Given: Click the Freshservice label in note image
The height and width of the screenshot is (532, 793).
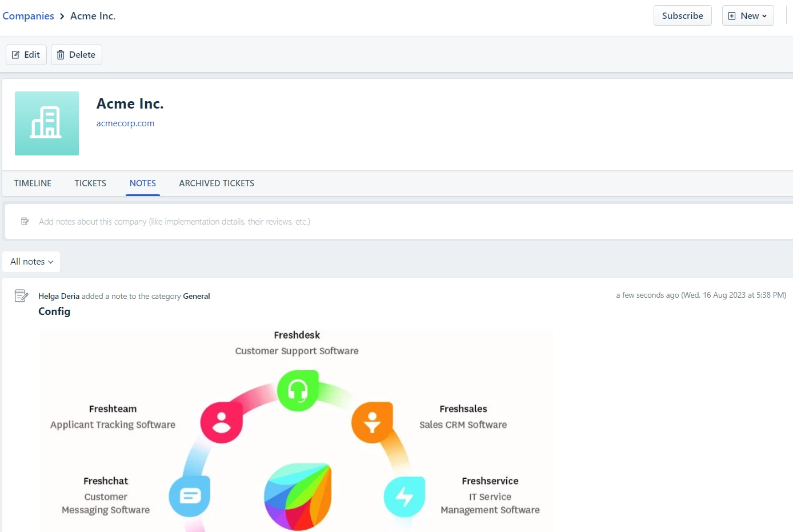Looking at the screenshot, I should tap(490, 481).
